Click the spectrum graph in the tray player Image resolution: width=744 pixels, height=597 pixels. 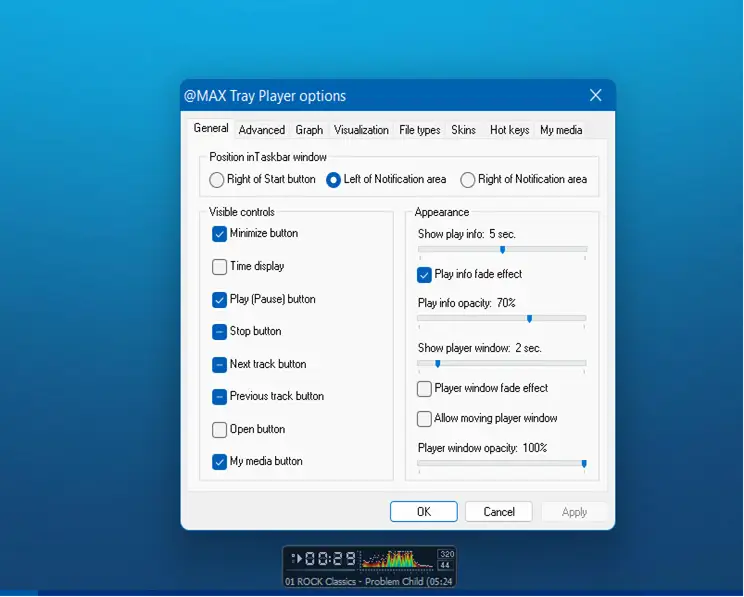398,559
